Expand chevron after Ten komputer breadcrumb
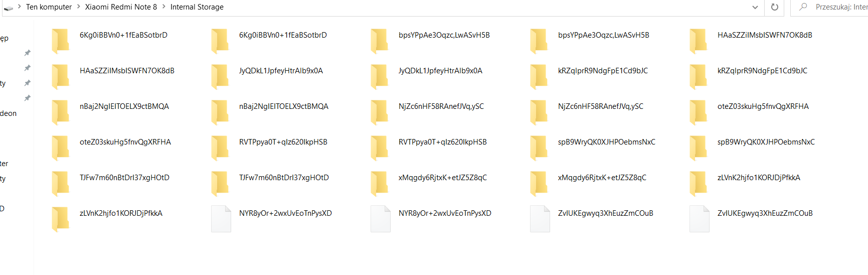This screenshot has height=275, width=868. [x=78, y=7]
